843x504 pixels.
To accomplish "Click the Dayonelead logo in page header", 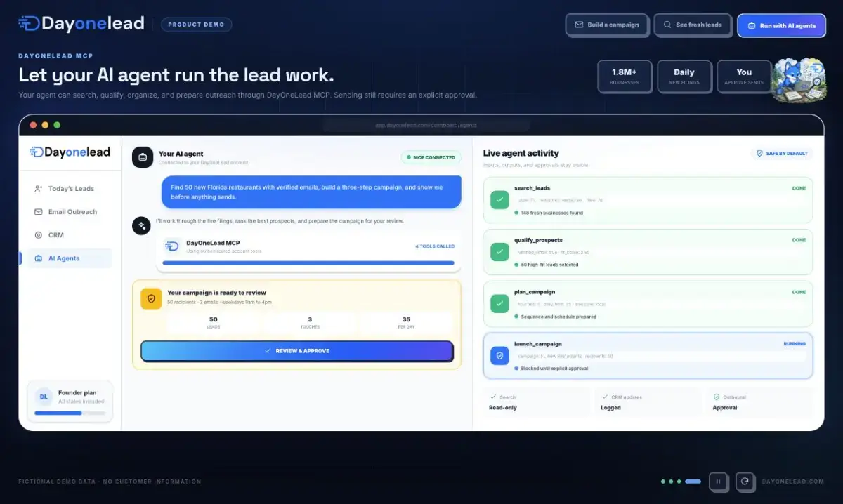I will [81, 24].
